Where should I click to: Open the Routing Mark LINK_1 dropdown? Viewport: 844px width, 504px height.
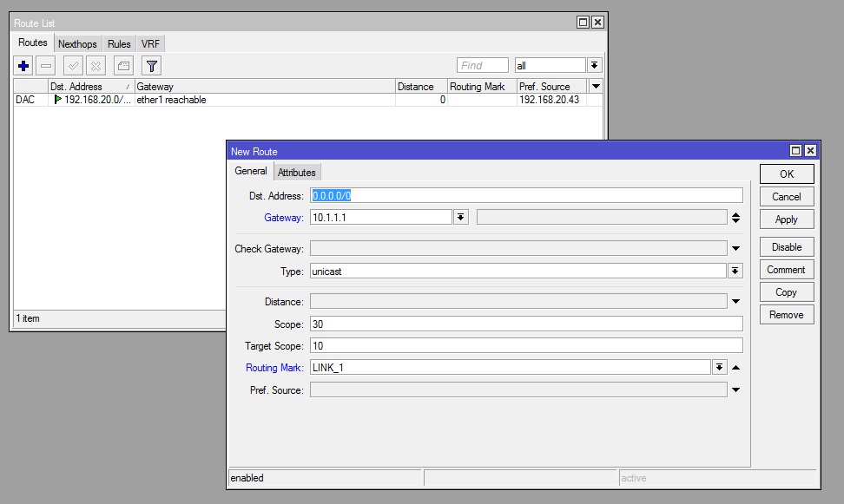pyautogui.click(x=719, y=368)
